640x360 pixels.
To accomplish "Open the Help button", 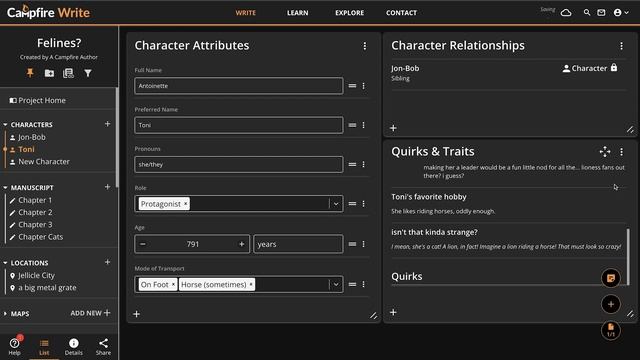I will [x=15, y=347].
